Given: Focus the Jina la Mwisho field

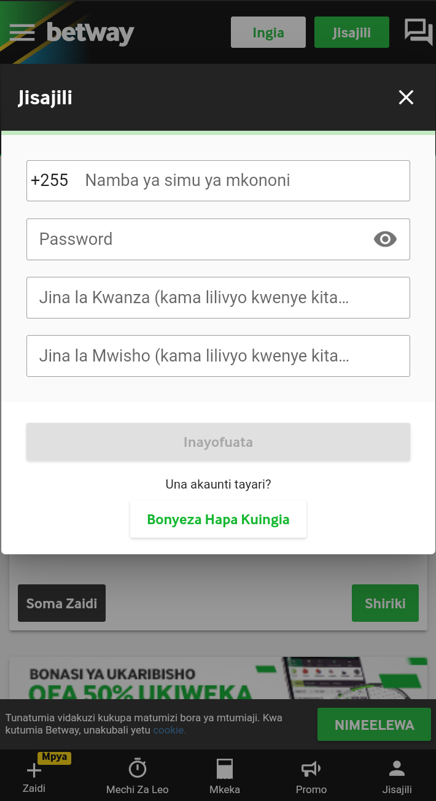Looking at the screenshot, I should pos(218,356).
